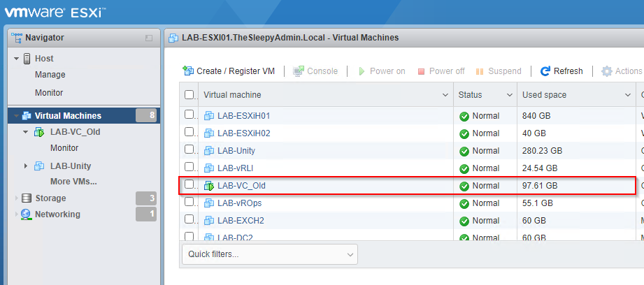Click the Console monitor icon
The height and width of the screenshot is (285, 644).
pyautogui.click(x=299, y=71)
